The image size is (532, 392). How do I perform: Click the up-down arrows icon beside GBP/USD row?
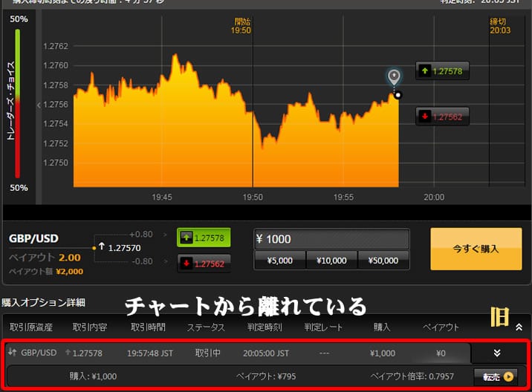coord(12,352)
